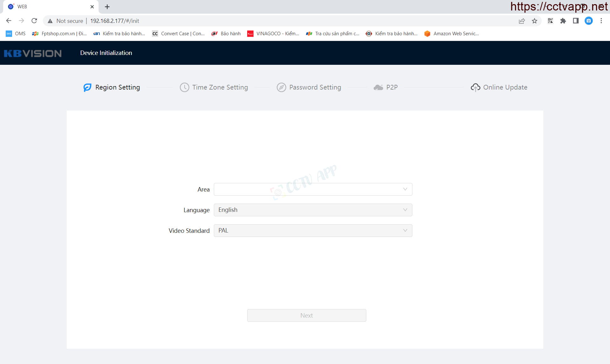The height and width of the screenshot is (364, 610).
Task: Open the Video Standard PAL dropdown
Action: pos(313,231)
